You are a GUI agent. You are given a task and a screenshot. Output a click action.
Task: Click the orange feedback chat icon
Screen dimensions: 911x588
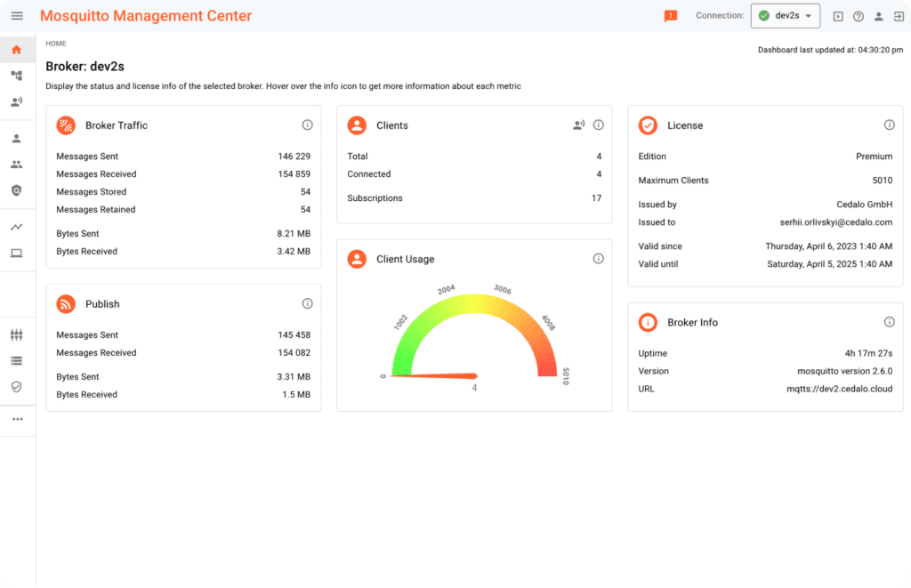[671, 15]
